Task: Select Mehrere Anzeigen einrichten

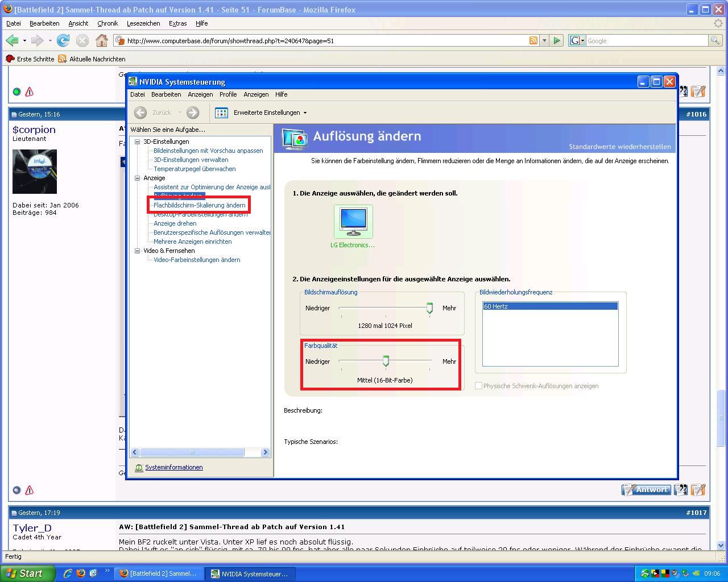Action: (x=192, y=242)
